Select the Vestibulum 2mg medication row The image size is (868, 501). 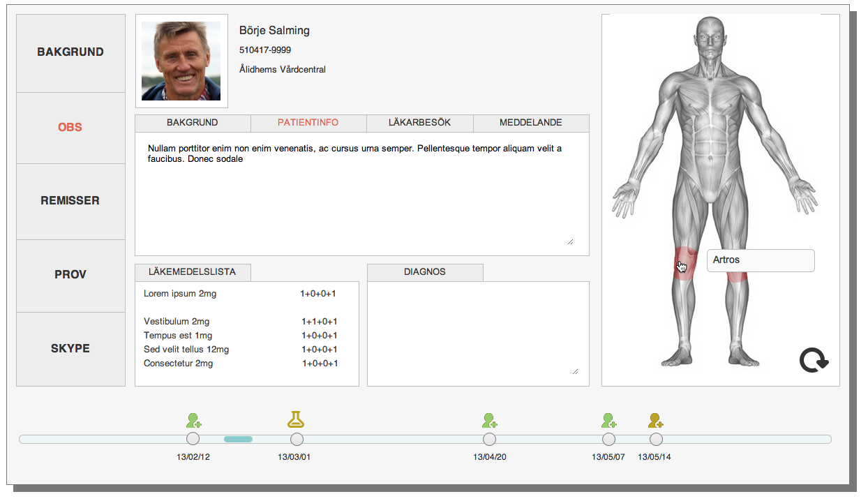click(x=240, y=322)
